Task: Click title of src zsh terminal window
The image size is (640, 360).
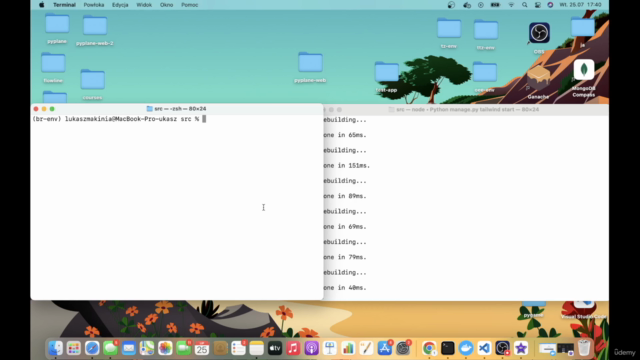Action: coord(180,109)
